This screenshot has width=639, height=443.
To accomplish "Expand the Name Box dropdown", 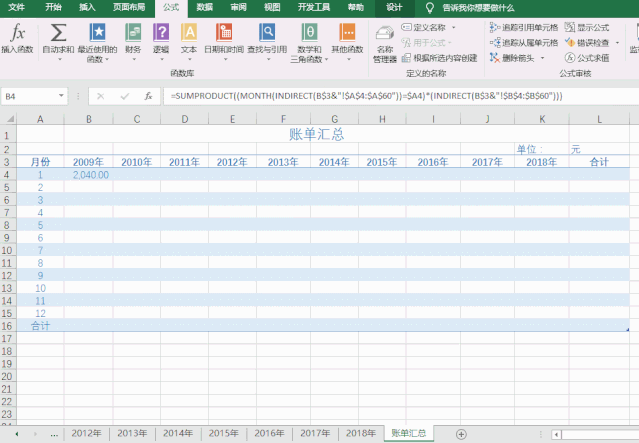I will tap(61, 96).
